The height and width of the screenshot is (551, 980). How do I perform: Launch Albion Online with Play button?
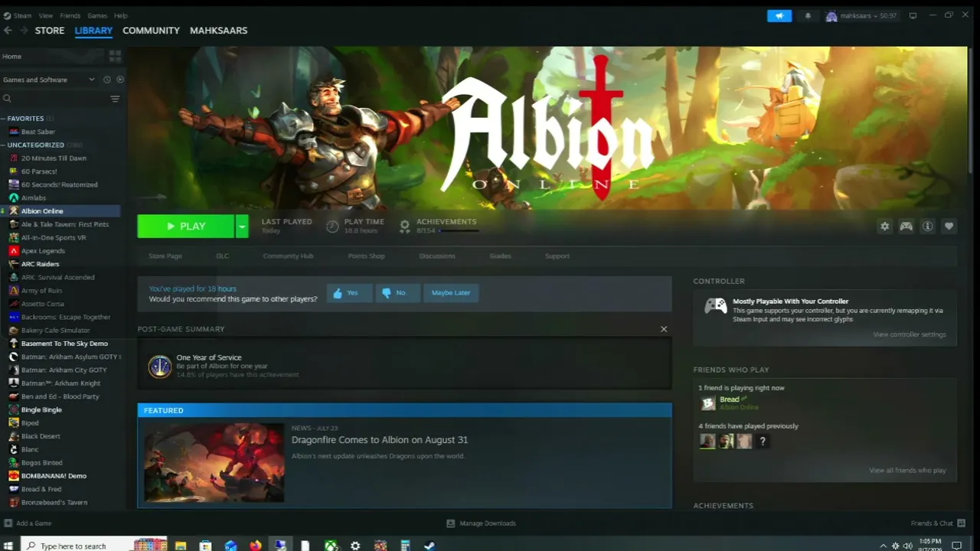pos(185,227)
